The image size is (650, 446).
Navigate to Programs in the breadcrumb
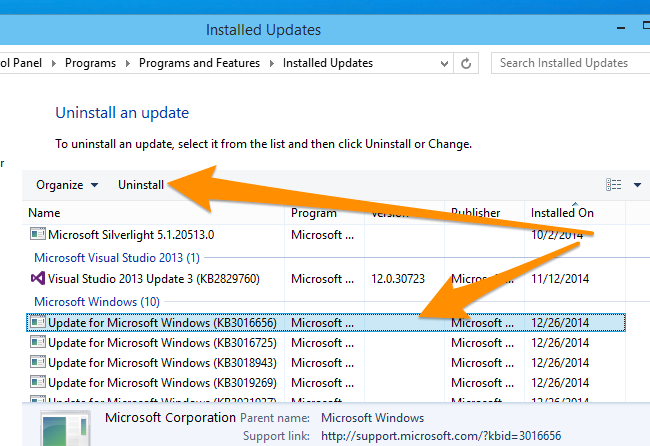(90, 62)
